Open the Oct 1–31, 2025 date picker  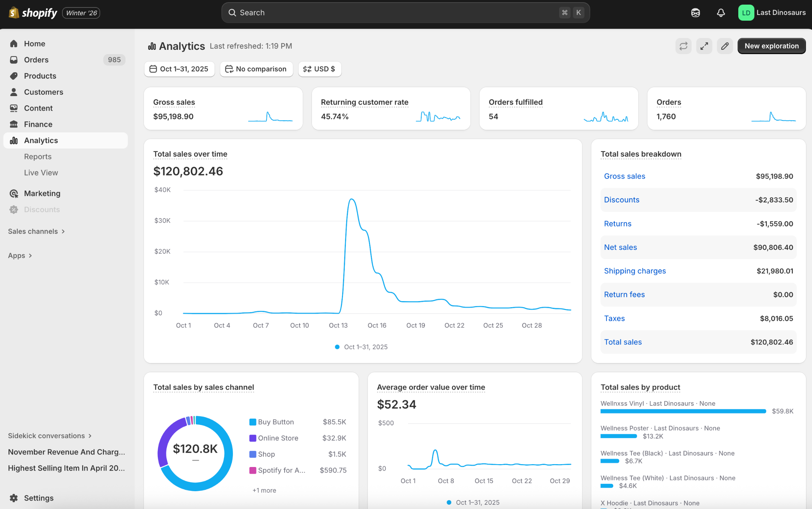tap(179, 69)
